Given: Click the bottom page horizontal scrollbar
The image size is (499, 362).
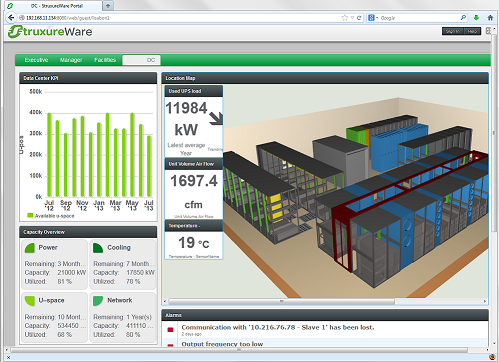Looking at the screenshot, I should (x=239, y=350).
